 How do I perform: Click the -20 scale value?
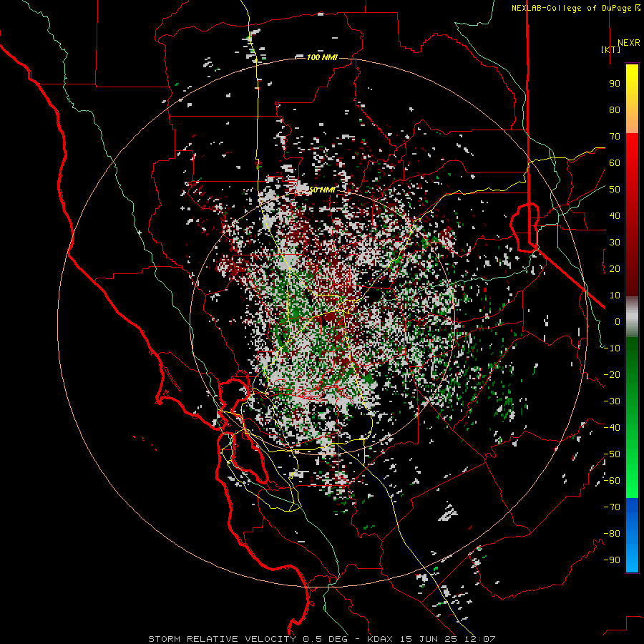click(612, 375)
